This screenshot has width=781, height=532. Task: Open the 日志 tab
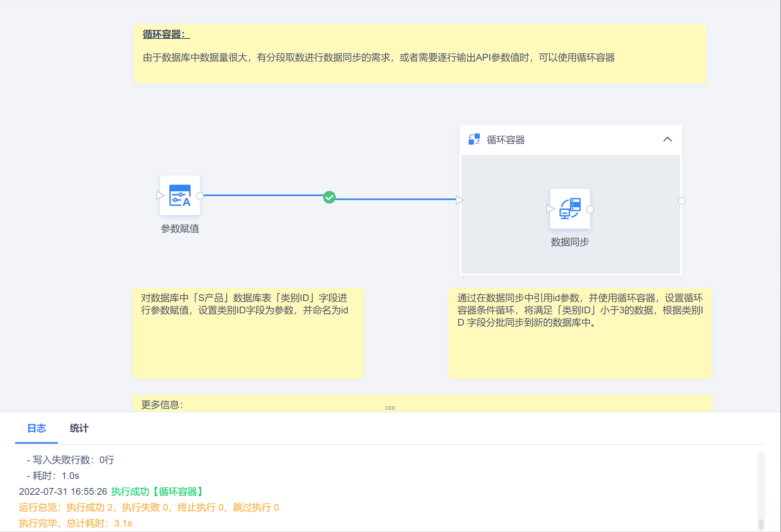[x=36, y=428]
